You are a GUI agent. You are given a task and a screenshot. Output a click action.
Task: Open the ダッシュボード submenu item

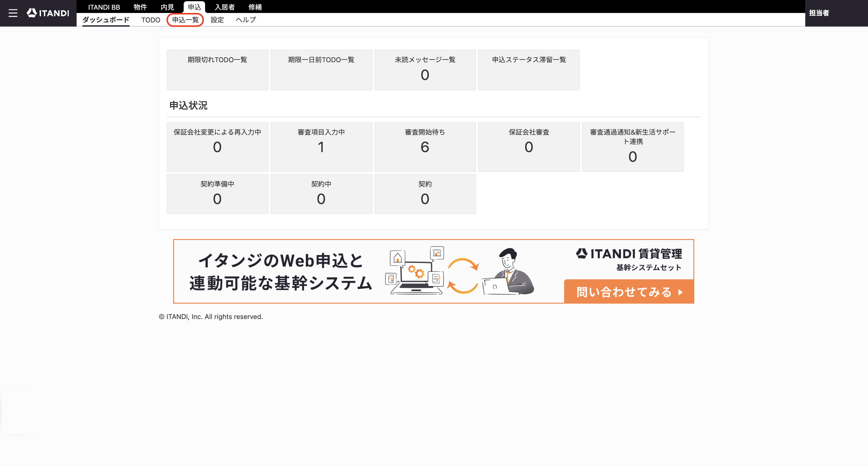[106, 20]
